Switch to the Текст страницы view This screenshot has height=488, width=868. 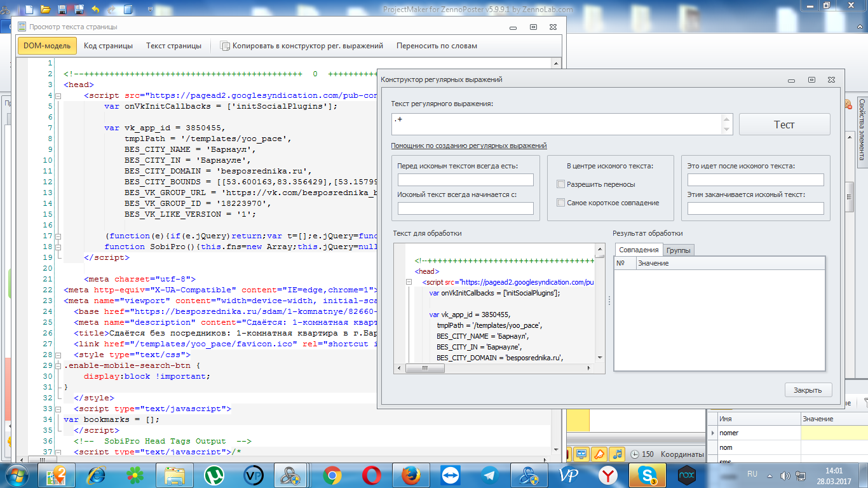click(173, 46)
